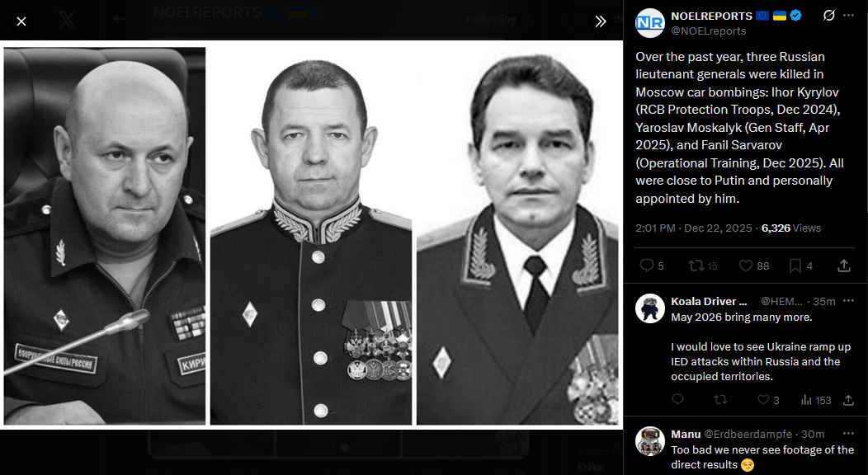The height and width of the screenshot is (475, 868).
Task: Close the image viewer with X icon
Action: point(21,21)
